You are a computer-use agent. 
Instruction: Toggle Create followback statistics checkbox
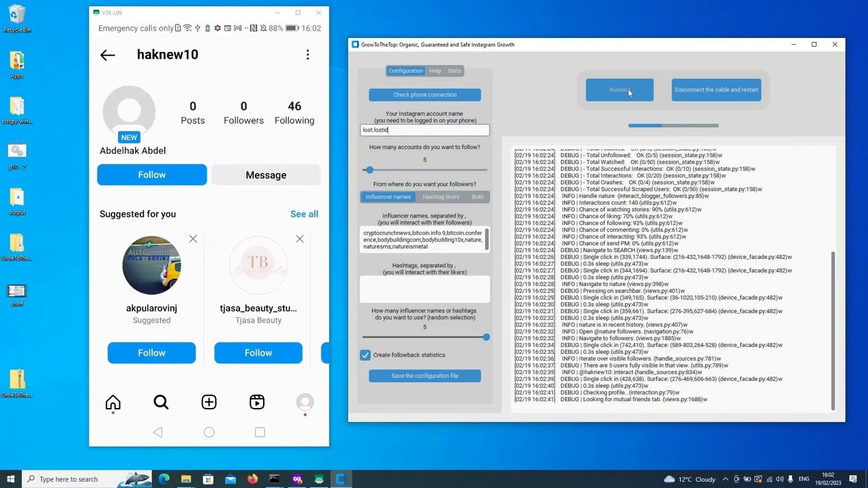pos(366,355)
